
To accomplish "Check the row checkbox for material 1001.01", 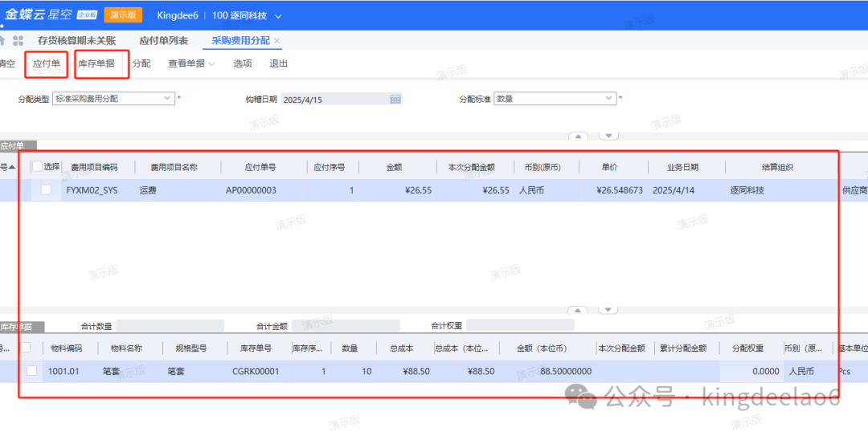I will click(x=31, y=371).
